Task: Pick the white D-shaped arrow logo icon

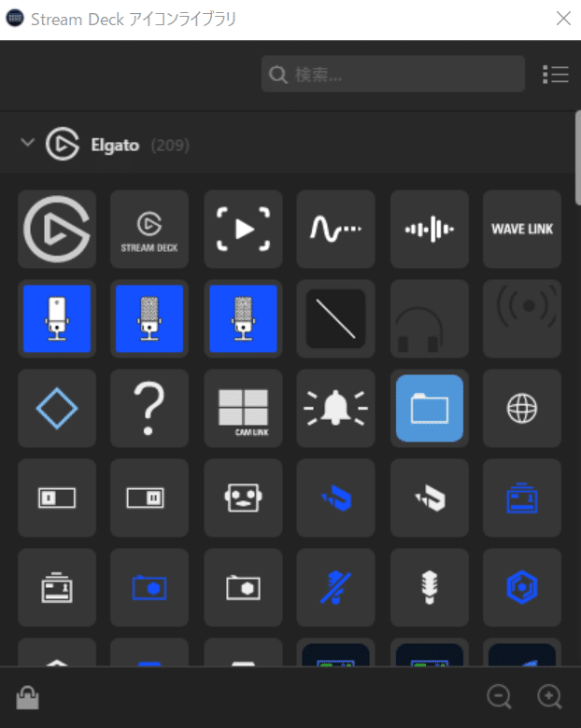Action: coord(430,497)
